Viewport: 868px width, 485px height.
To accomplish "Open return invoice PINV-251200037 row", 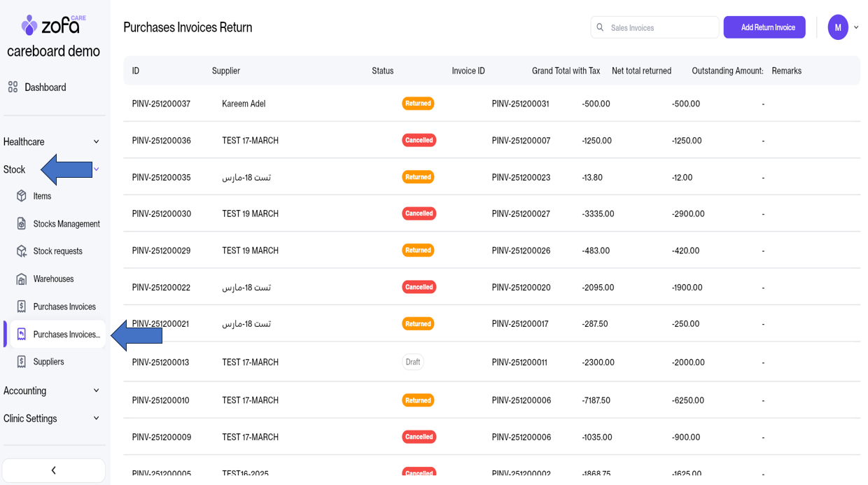I will click(161, 104).
